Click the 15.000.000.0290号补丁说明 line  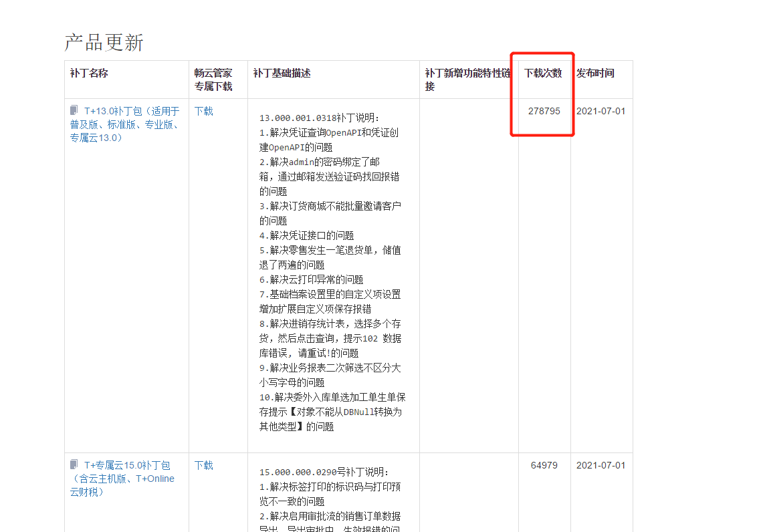coord(324,472)
